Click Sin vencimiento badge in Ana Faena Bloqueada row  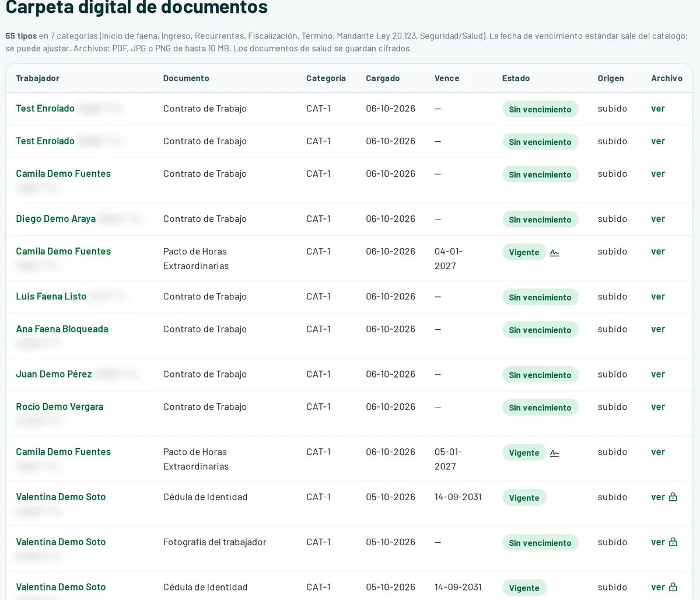(540, 330)
